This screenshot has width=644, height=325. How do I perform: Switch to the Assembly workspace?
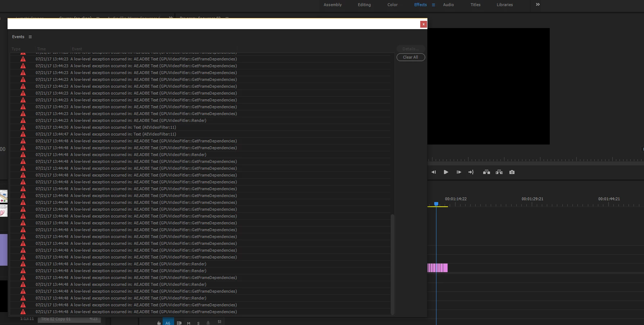tap(332, 5)
